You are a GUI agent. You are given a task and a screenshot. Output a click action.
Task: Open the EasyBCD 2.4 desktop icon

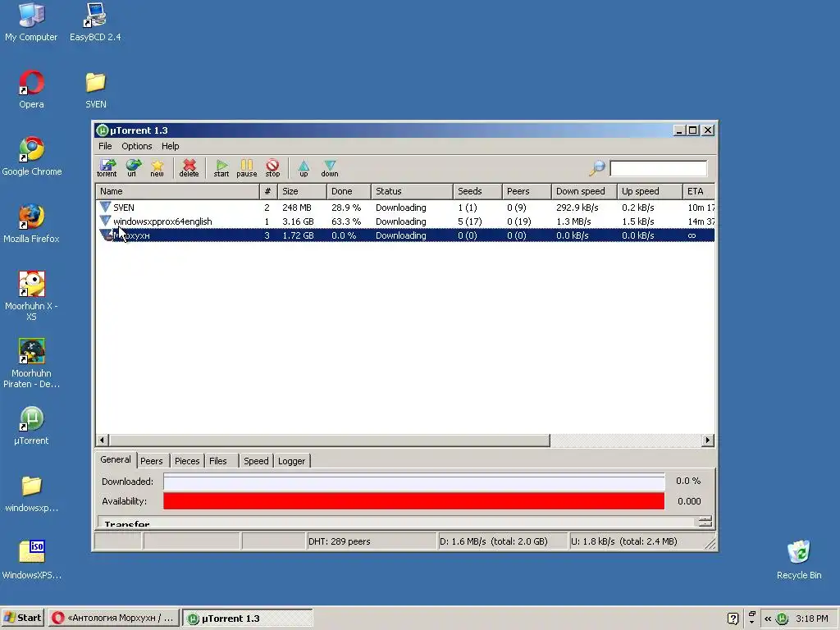[x=95, y=22]
